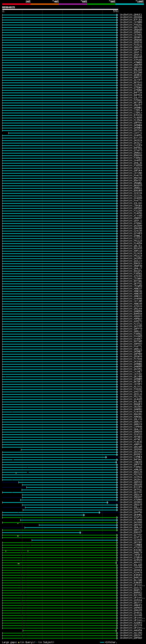Select hit label UniRef100_B4FT28
This screenshot has height=644, width=146.
pos(131,93)
